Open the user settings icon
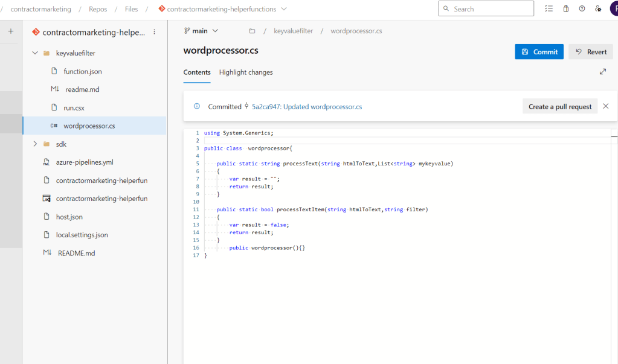The image size is (618, 364). 598,8
